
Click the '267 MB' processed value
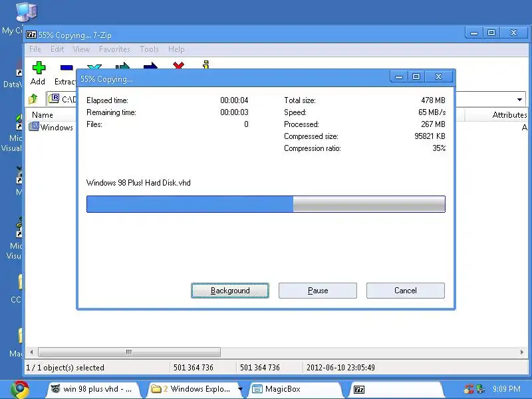[x=434, y=124]
